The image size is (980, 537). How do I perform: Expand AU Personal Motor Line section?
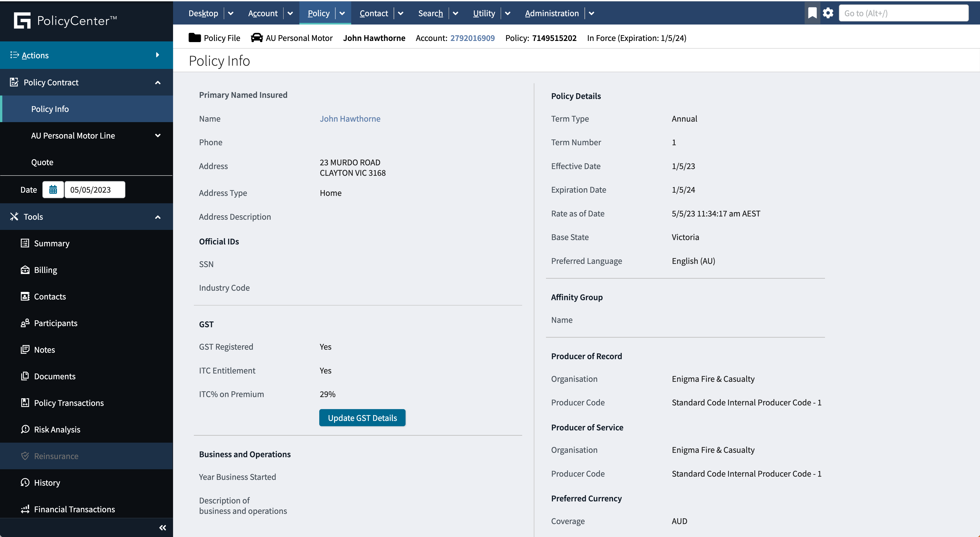click(158, 135)
